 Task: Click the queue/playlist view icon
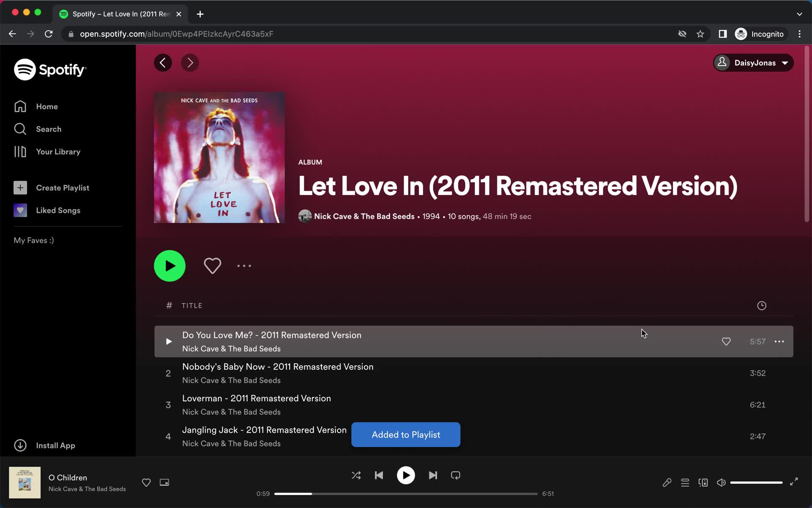coord(685,482)
